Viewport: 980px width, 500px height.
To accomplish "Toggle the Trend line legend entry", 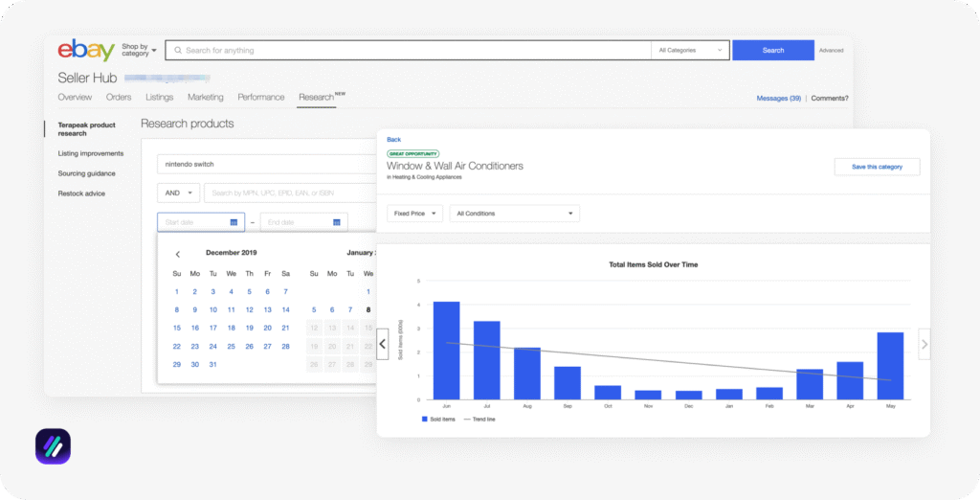I will 480,419.
